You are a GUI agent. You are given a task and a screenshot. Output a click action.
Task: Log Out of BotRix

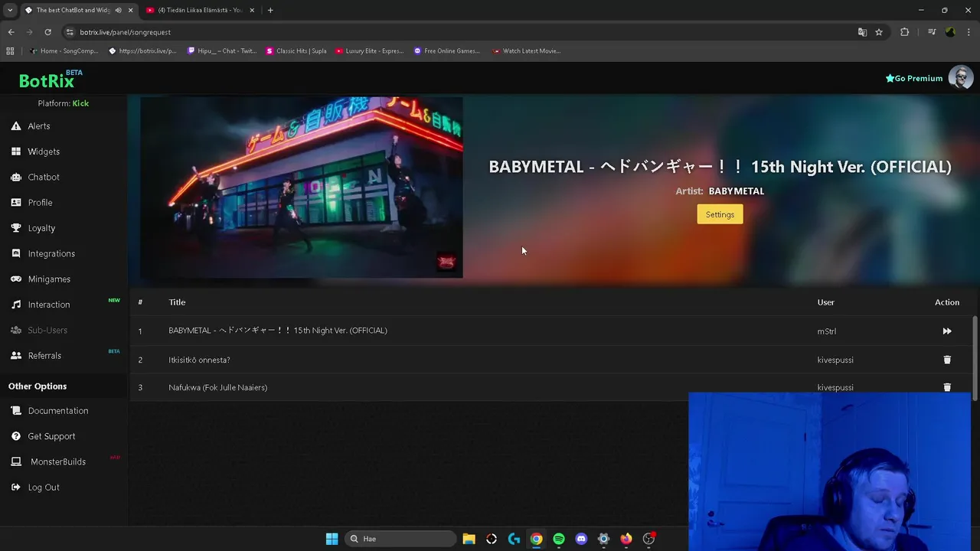pyautogui.click(x=44, y=487)
